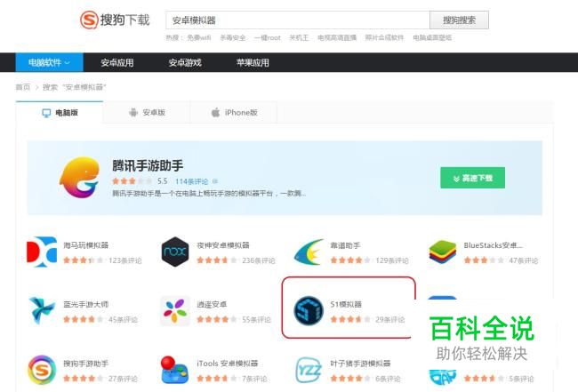Go to the 安卓游戏 navigation menu
This screenshot has width=578, height=392.
[x=185, y=62]
